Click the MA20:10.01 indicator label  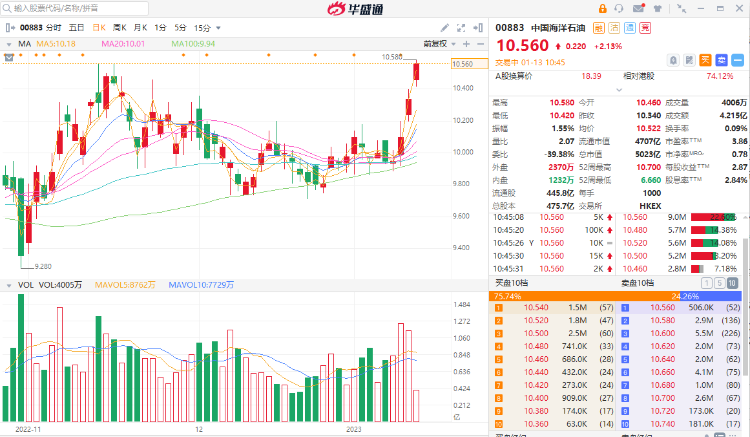coord(123,44)
